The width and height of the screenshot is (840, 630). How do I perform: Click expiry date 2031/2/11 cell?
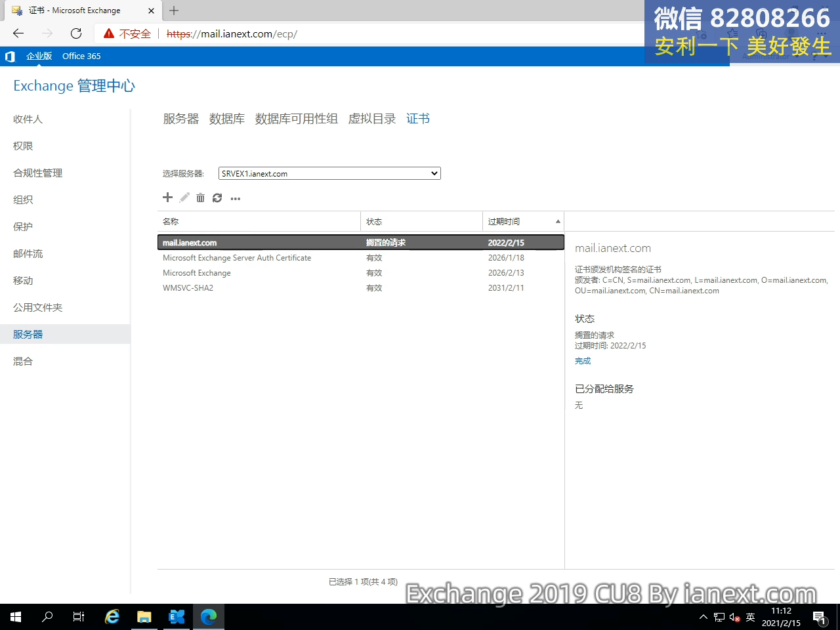coord(506,288)
